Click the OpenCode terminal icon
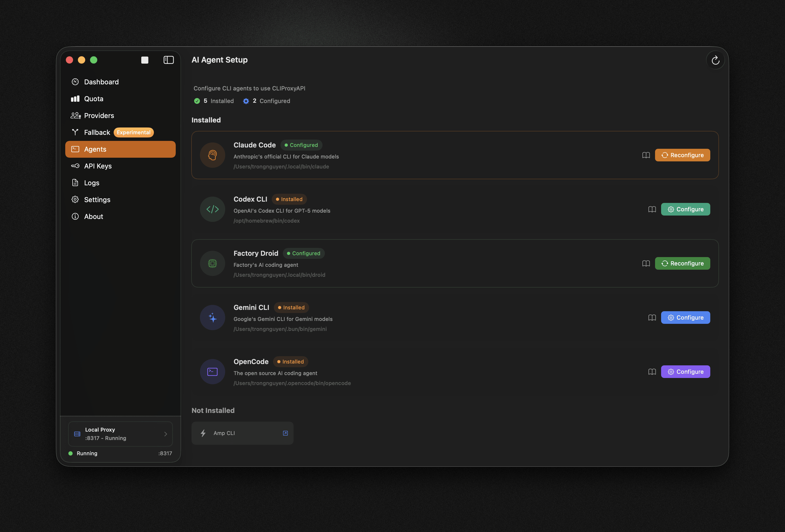 click(x=213, y=372)
